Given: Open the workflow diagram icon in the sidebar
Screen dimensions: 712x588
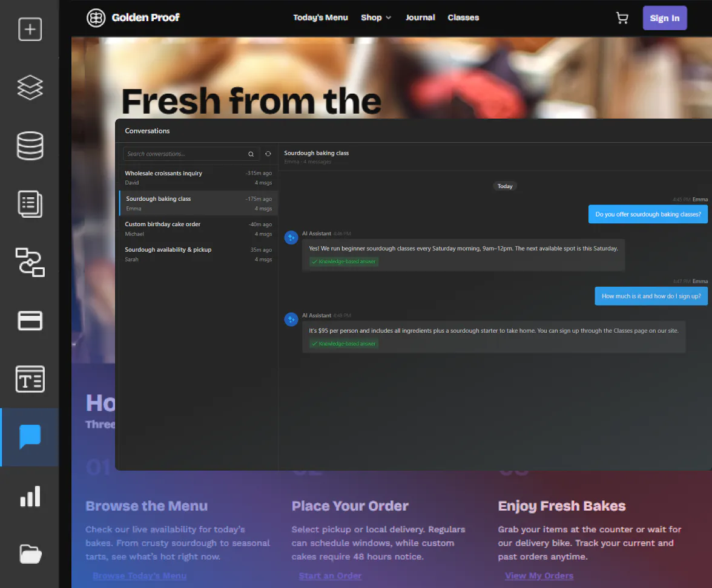Looking at the screenshot, I should click(x=30, y=263).
